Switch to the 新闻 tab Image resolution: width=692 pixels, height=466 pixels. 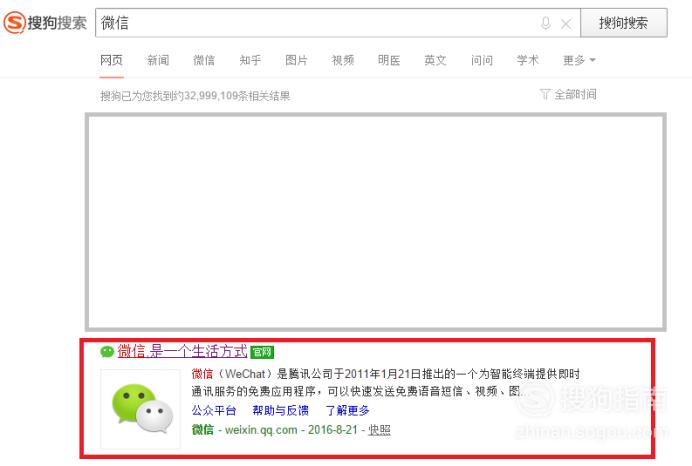158,60
